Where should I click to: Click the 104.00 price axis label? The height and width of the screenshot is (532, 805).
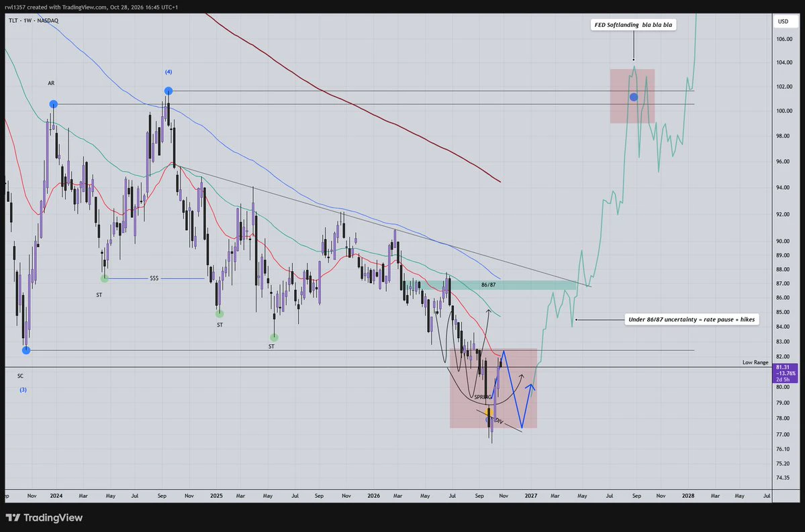pos(784,62)
